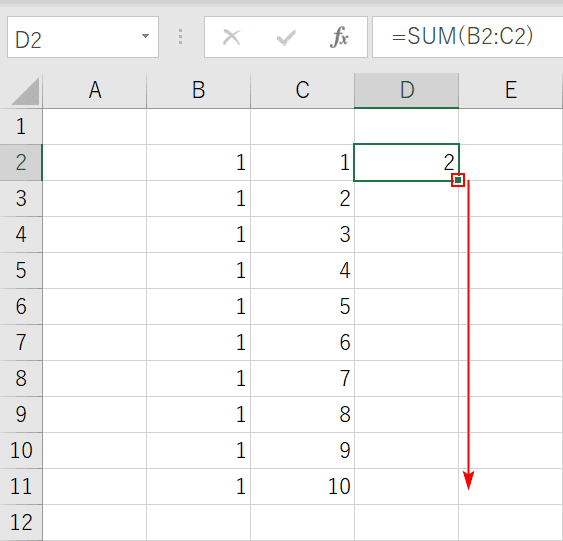
Task: Select row 9 header
Action: (x=21, y=414)
